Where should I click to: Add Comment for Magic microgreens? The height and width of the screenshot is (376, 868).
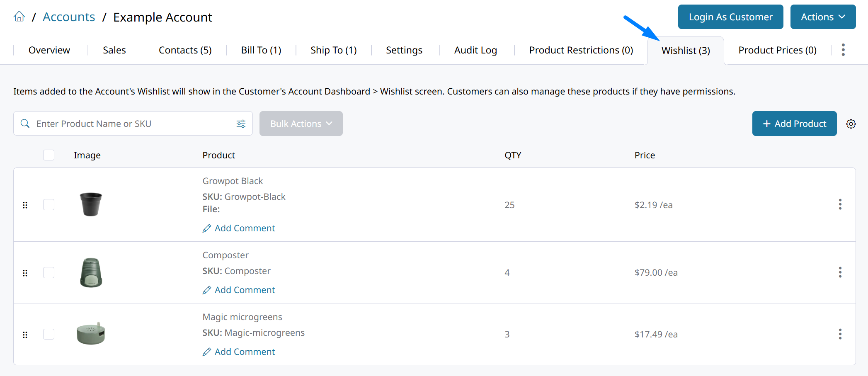point(239,352)
